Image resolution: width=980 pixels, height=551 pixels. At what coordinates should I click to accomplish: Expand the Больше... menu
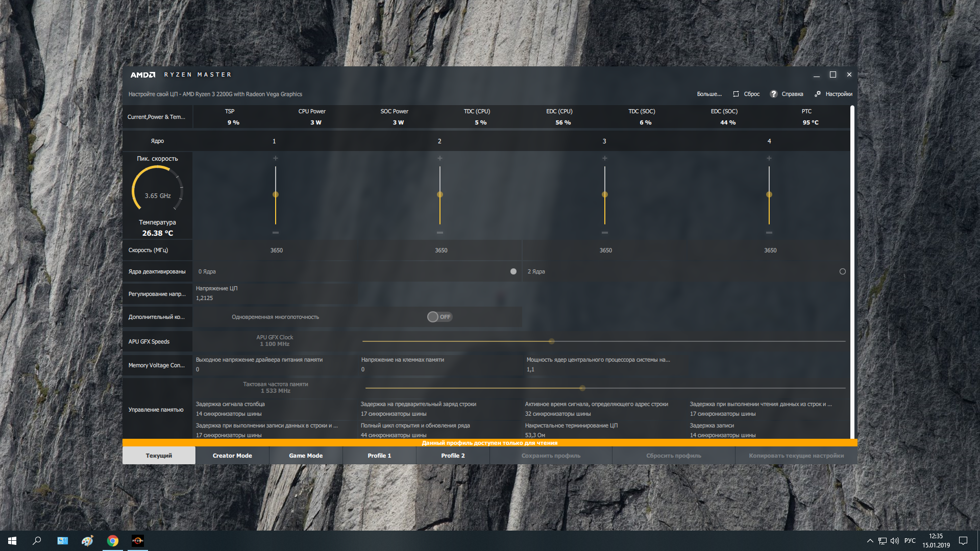(x=709, y=94)
